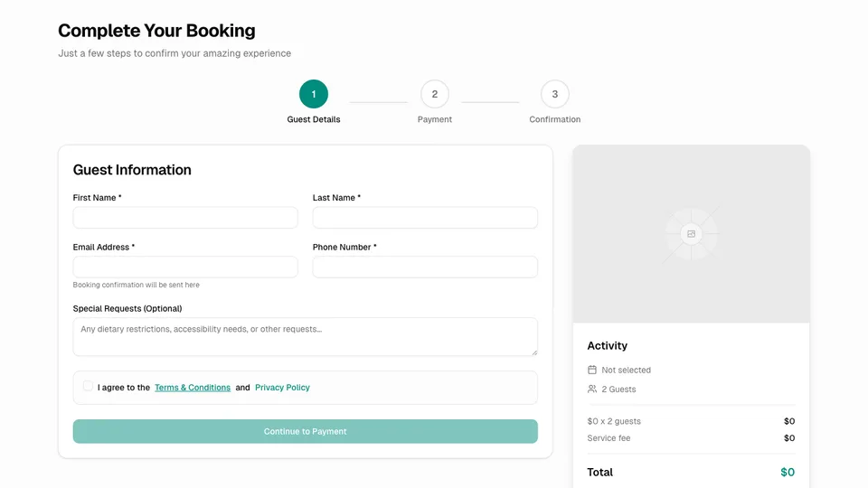Click the 'Last Name *' label
Viewport: 868px width, 488px height.
[x=336, y=198]
